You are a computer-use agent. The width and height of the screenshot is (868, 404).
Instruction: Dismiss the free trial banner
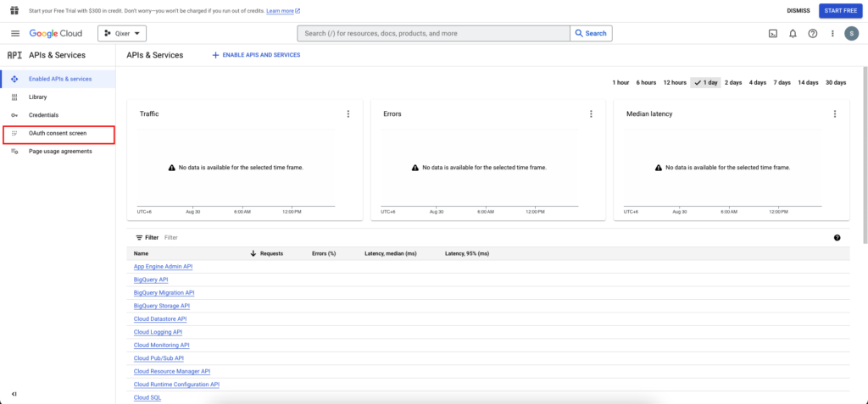[798, 10]
